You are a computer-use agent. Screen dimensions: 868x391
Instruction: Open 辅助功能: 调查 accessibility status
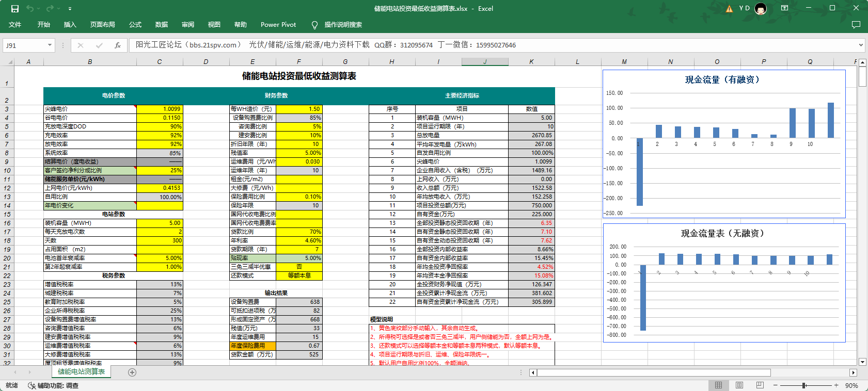click(53, 385)
